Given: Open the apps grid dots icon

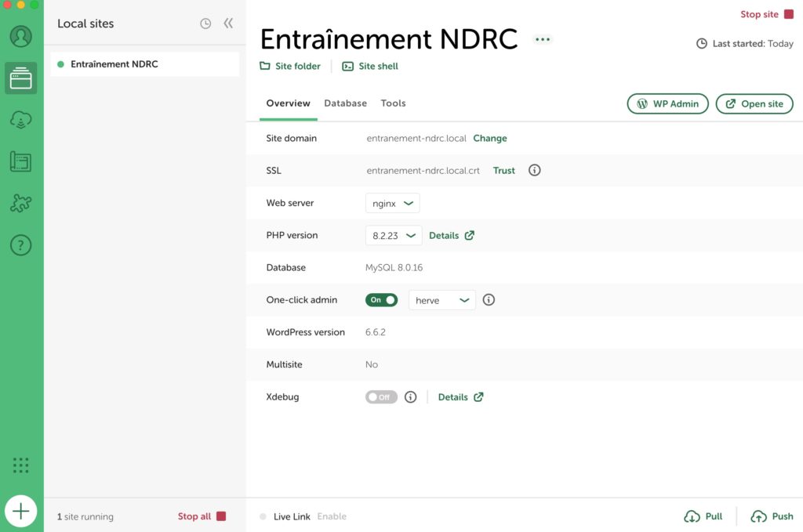Looking at the screenshot, I should click(x=21, y=465).
